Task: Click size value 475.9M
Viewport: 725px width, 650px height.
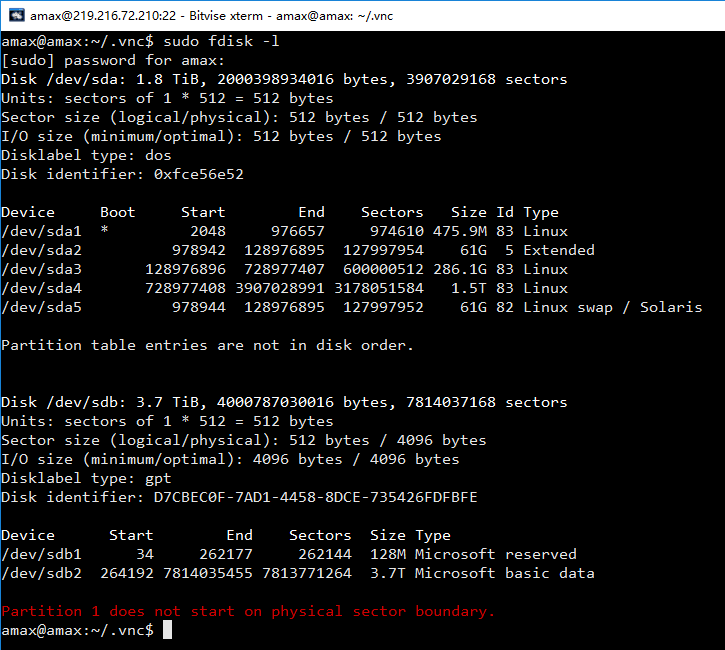Action: [460, 231]
